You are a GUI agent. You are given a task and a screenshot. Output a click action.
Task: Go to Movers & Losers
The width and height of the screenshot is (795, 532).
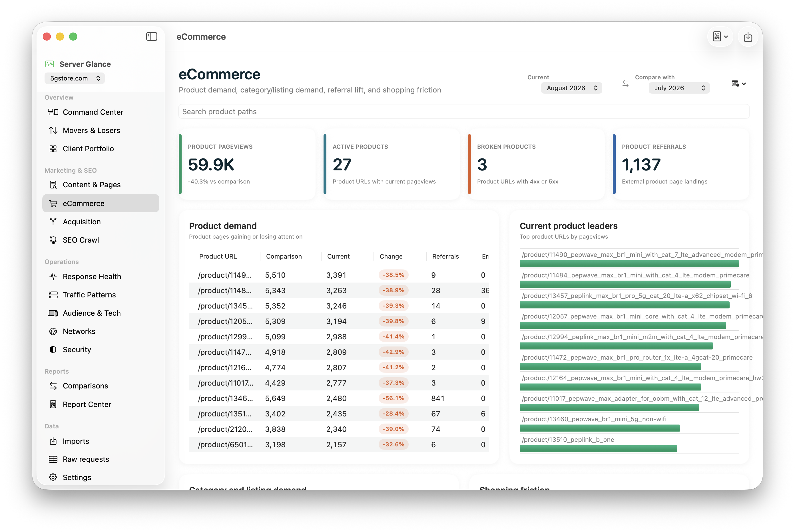tap(101, 130)
